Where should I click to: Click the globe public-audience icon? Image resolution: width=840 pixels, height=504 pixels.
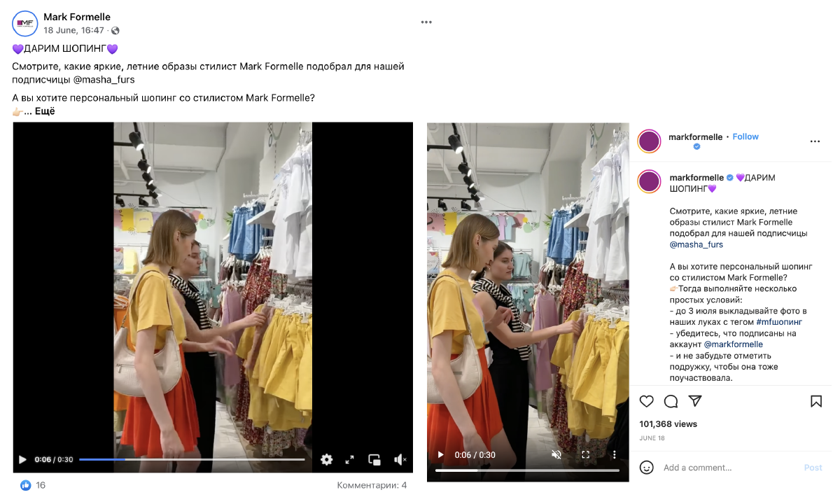pyautogui.click(x=115, y=31)
